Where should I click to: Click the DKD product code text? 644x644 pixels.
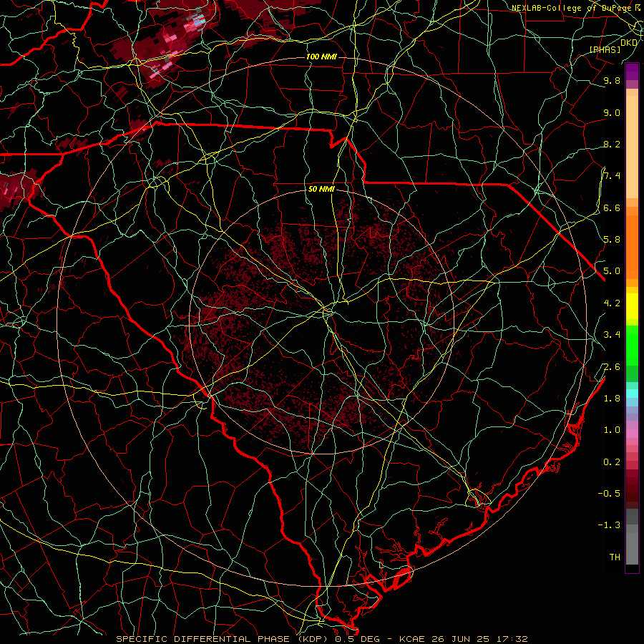[x=629, y=43]
